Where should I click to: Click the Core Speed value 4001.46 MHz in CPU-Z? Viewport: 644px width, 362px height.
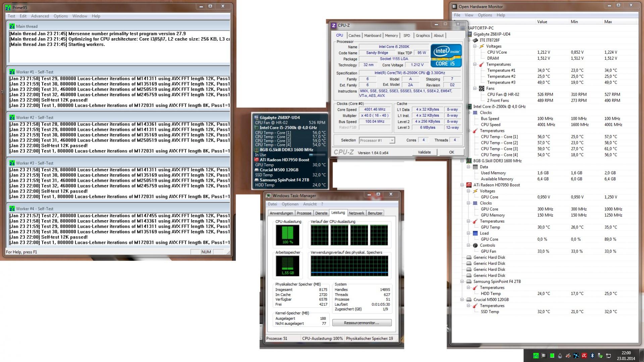375,109
